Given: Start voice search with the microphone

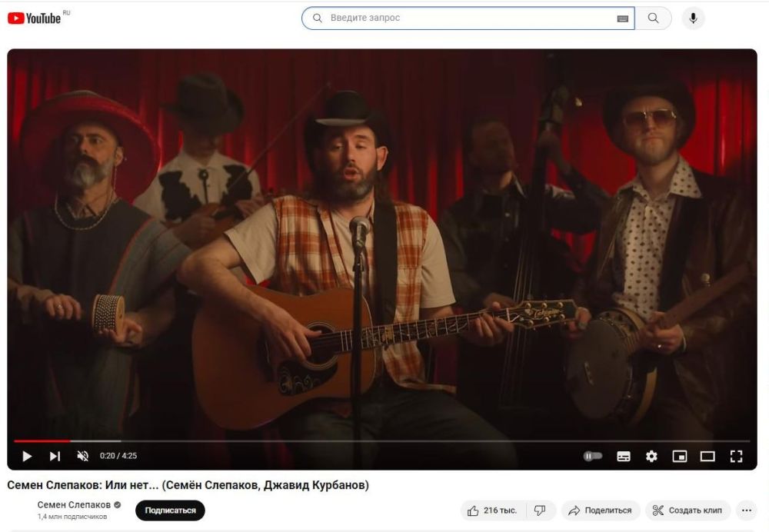Looking at the screenshot, I should coord(693,18).
